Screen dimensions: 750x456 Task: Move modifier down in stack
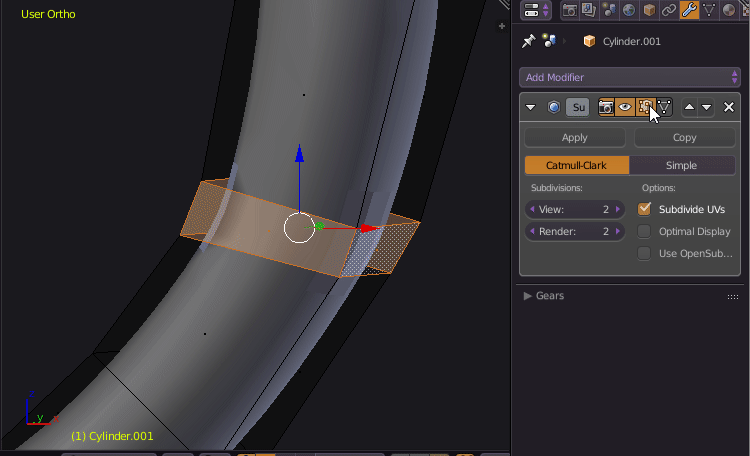(706, 107)
